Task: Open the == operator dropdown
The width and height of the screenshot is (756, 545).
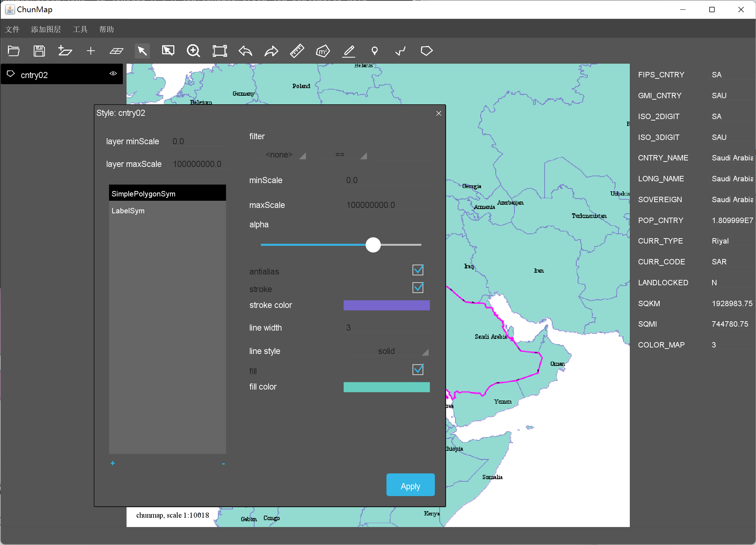Action: point(340,155)
